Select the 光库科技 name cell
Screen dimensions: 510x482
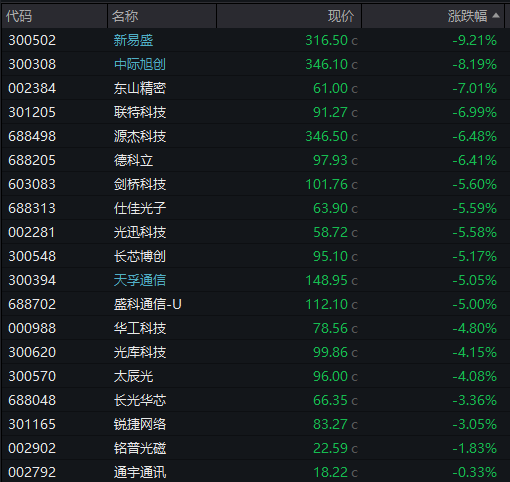point(140,352)
